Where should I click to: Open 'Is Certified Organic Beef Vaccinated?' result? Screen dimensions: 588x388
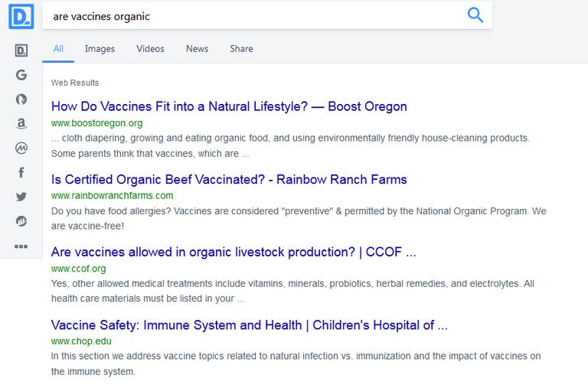click(x=229, y=180)
